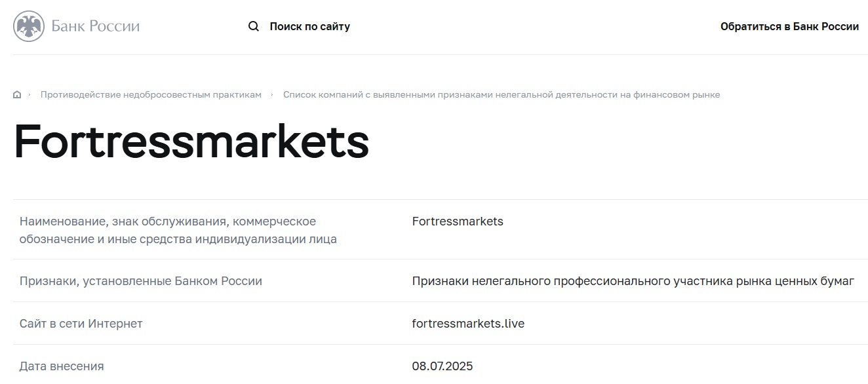Open 'Список компаний с выявленными признаками' breadcrumb
868x384 pixels.
click(x=502, y=95)
